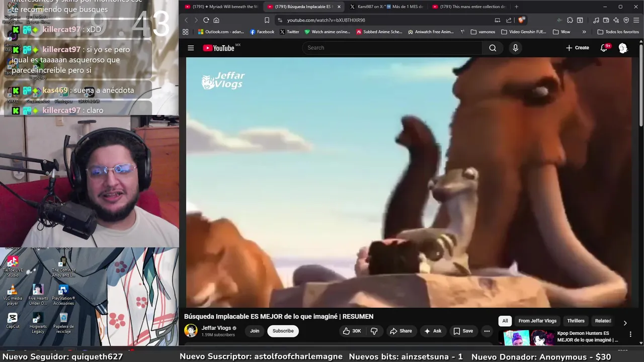The height and width of the screenshot is (362, 644).
Task: Open the Brave wallet icon in toolbar
Action: click(x=606, y=20)
